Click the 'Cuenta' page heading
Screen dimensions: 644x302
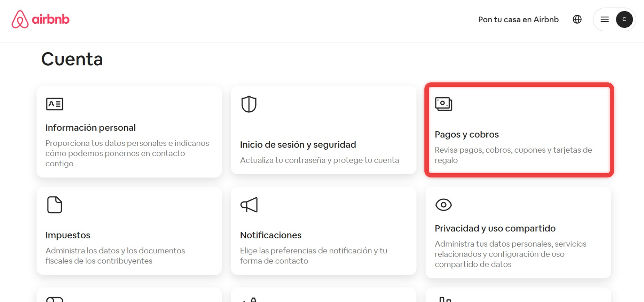(x=72, y=59)
